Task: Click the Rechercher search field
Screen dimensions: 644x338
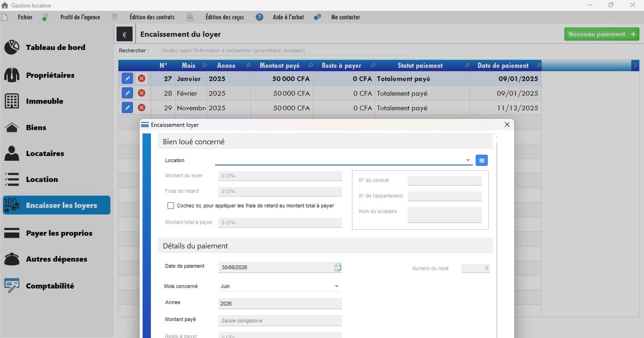Action: tap(283, 50)
